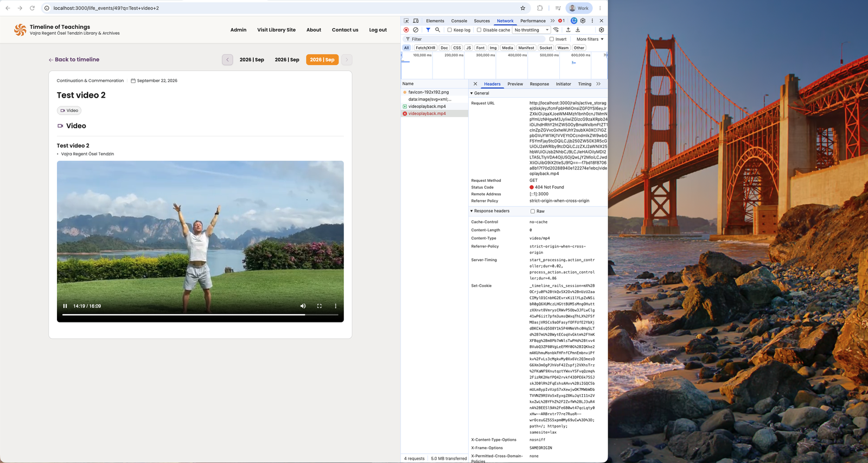Toggle the network filter funnel icon
The width and height of the screenshot is (868, 463).
coord(428,30)
